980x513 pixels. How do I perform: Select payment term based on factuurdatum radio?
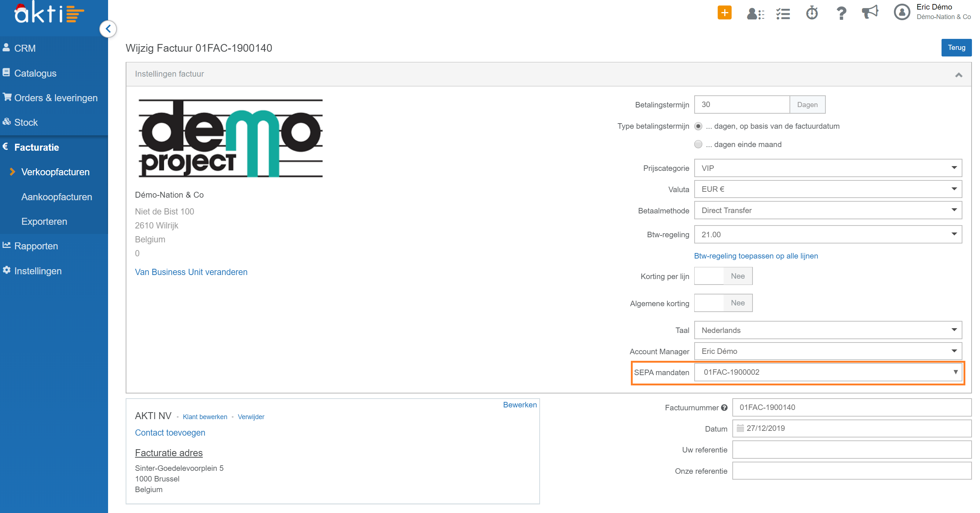[698, 126]
